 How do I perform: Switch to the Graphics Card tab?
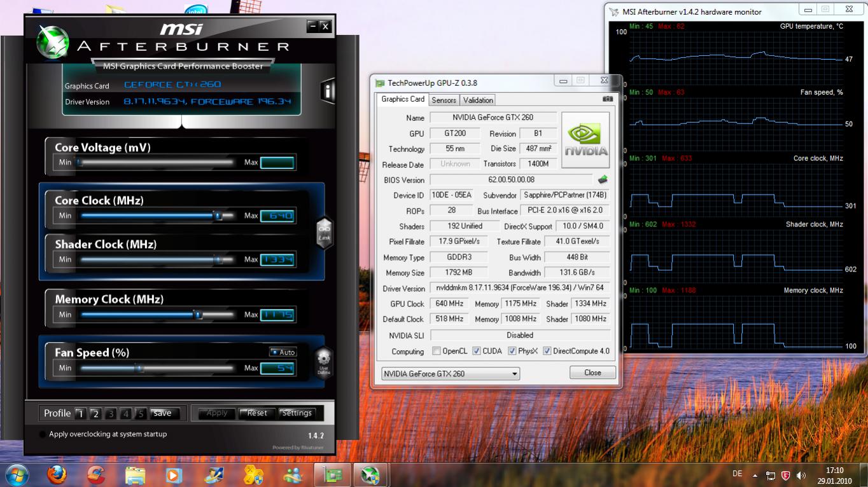point(403,99)
